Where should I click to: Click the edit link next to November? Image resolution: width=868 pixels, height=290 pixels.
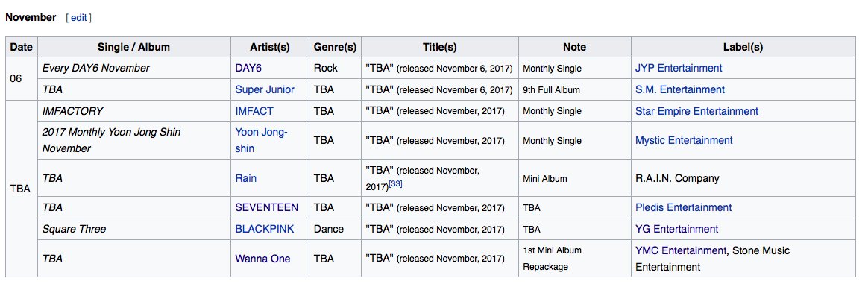pyautogui.click(x=78, y=18)
